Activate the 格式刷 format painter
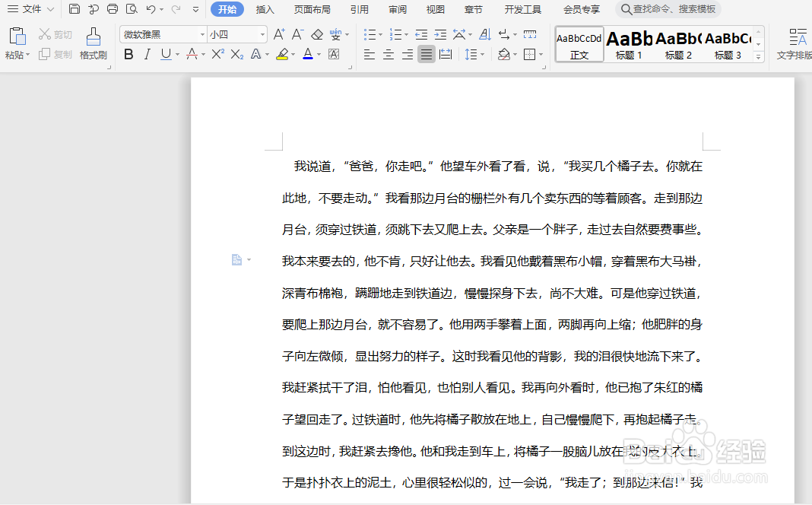 [94, 43]
